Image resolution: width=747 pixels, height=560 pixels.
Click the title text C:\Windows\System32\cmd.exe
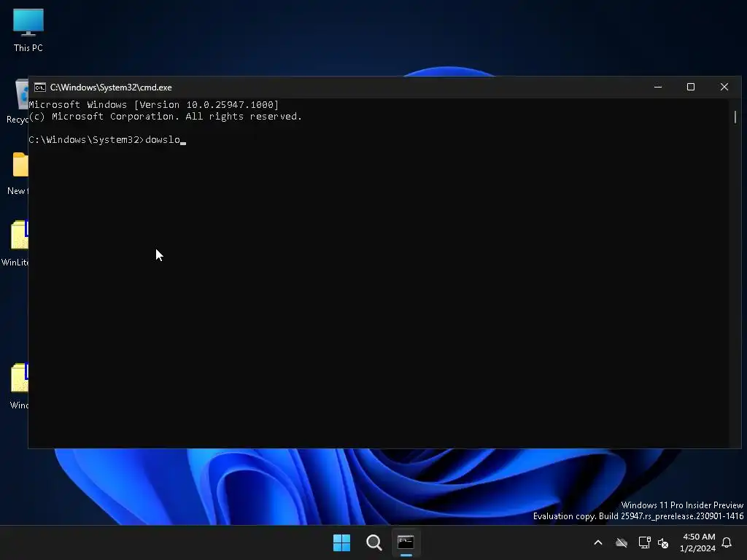click(x=111, y=87)
